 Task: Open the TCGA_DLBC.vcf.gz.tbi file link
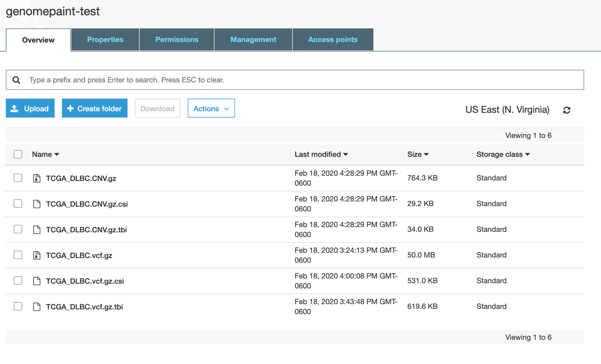(84, 307)
